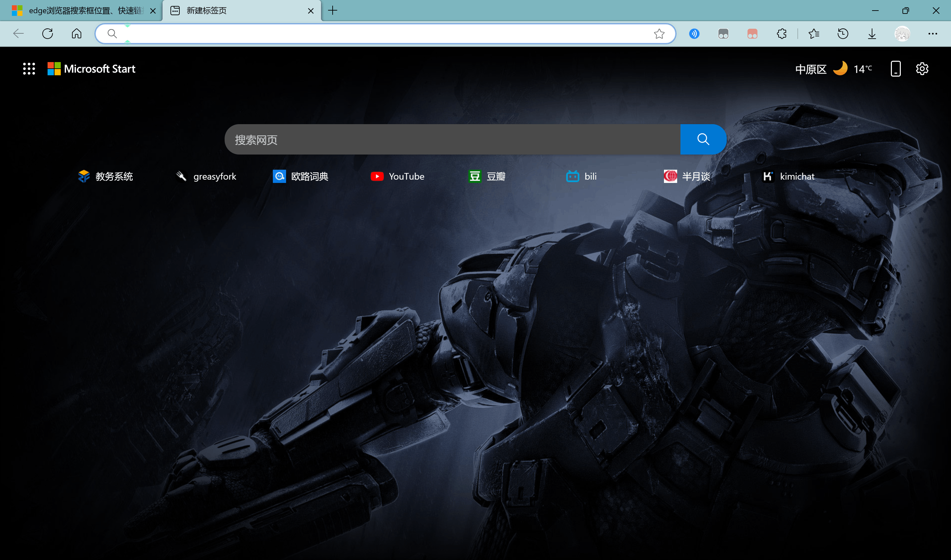Screen dimensions: 951x560
Task: Open a new tab with plus button
Action: 333,11
